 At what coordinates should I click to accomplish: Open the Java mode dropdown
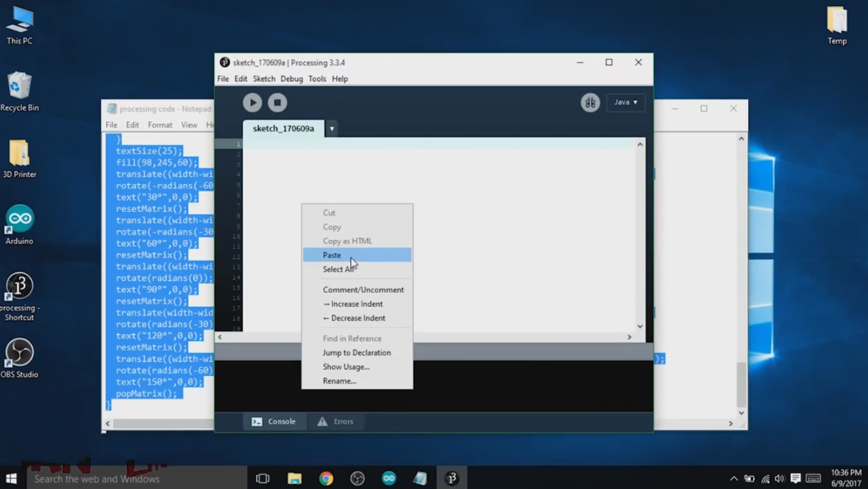(625, 103)
